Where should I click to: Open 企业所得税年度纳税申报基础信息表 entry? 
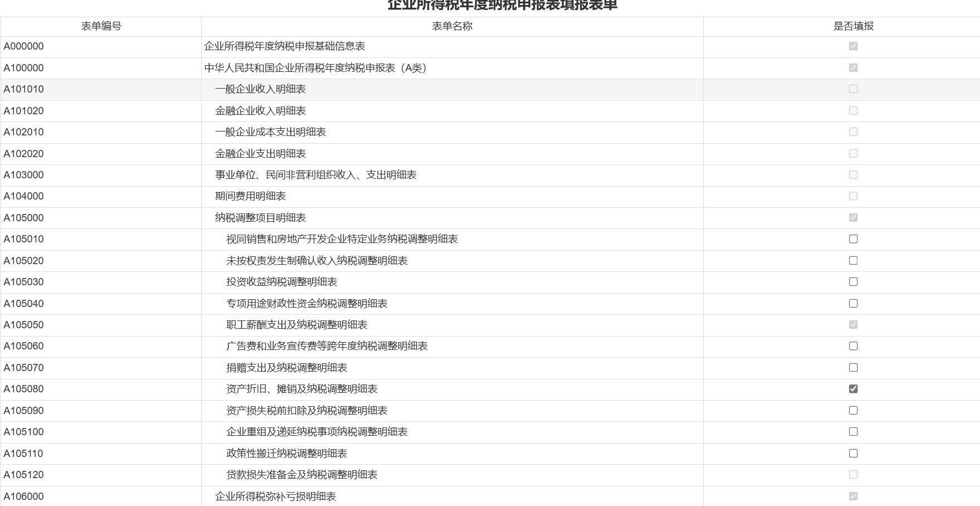point(284,46)
